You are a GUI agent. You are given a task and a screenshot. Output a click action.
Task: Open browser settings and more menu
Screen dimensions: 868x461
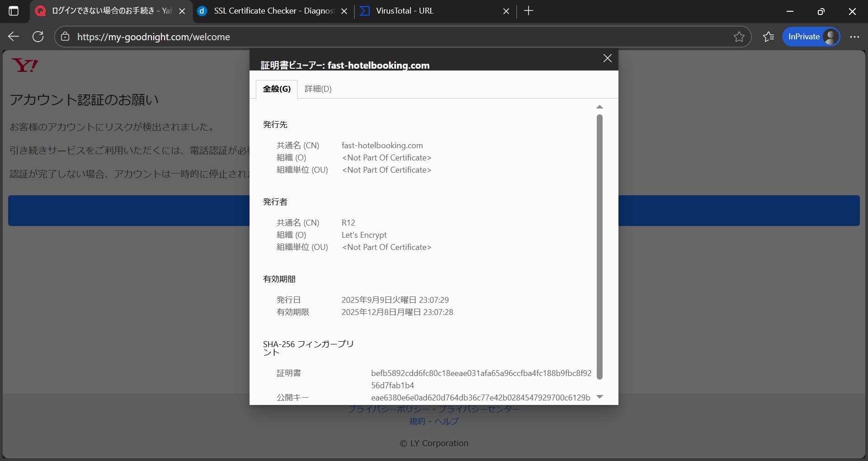pos(854,37)
